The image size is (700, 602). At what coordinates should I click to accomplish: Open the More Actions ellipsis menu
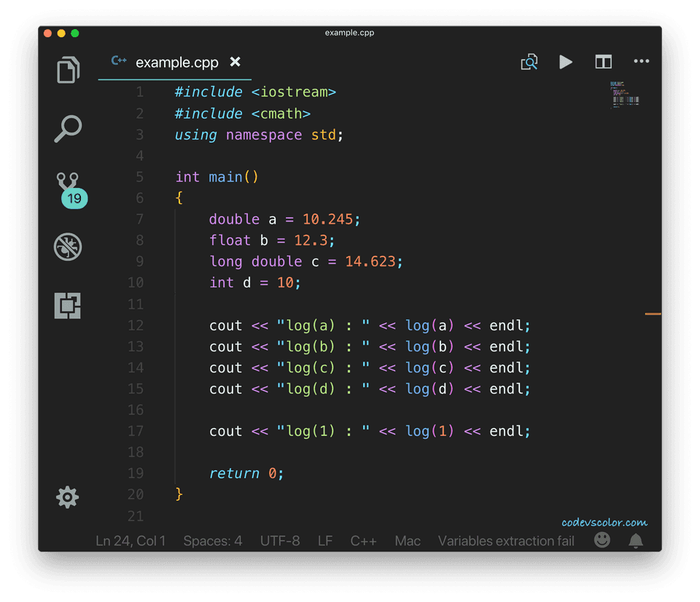pos(642,62)
